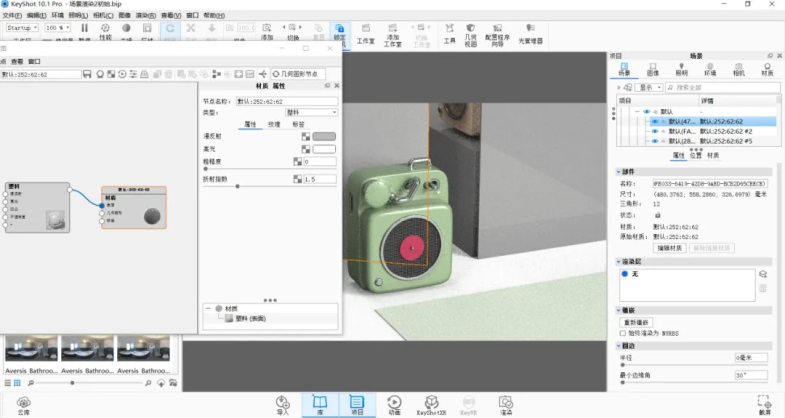
Task: Open the Cloud Library (云库) icon
Action: 22,402
